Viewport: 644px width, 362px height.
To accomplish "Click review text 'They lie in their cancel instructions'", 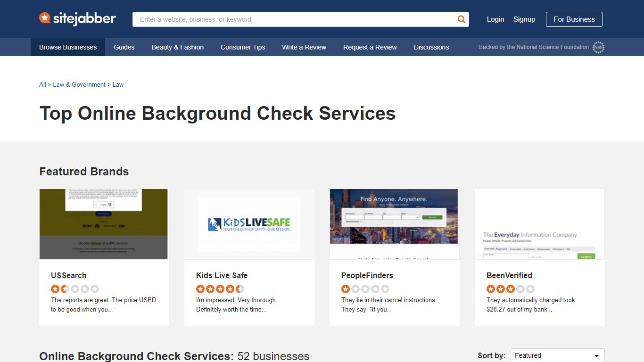I will (389, 305).
